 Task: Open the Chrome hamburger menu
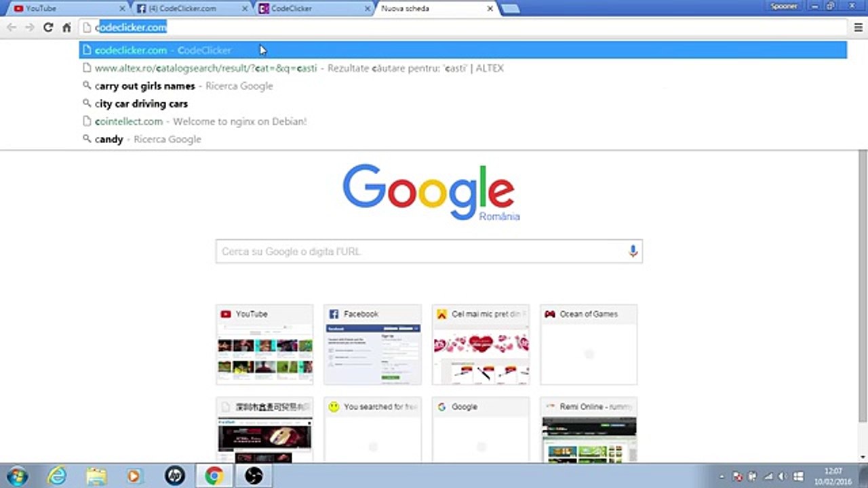pyautogui.click(x=858, y=27)
